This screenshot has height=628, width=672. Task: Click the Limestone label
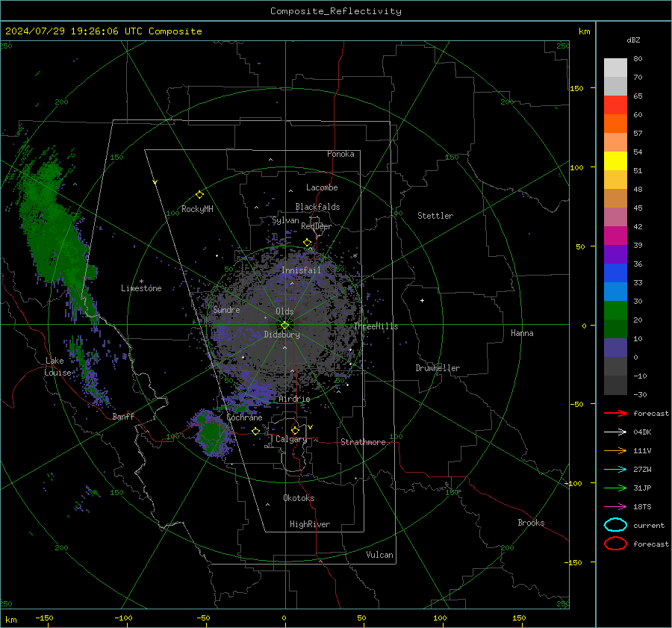[x=141, y=288]
